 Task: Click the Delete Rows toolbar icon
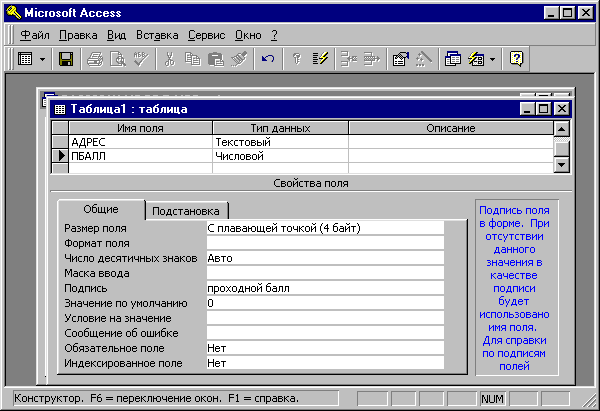[x=372, y=60]
